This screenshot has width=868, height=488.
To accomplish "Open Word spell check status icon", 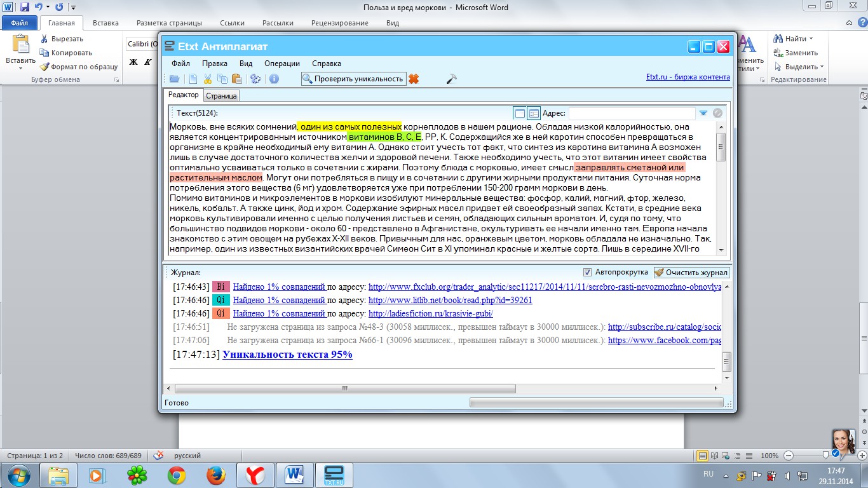I will 159,456.
